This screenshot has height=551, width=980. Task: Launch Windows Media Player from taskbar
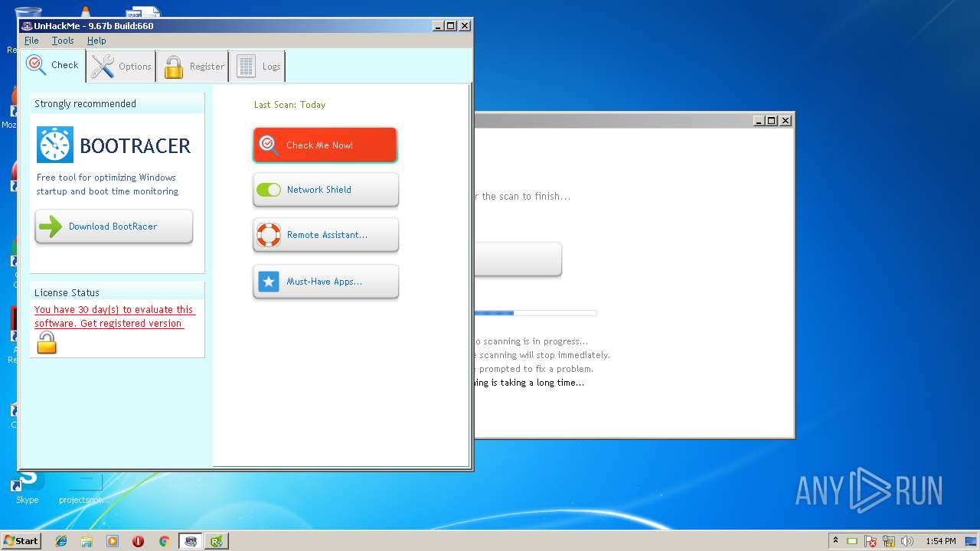pyautogui.click(x=113, y=541)
